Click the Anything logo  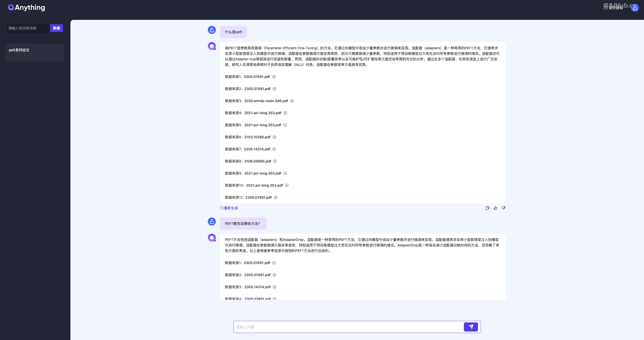pyautogui.click(x=26, y=8)
